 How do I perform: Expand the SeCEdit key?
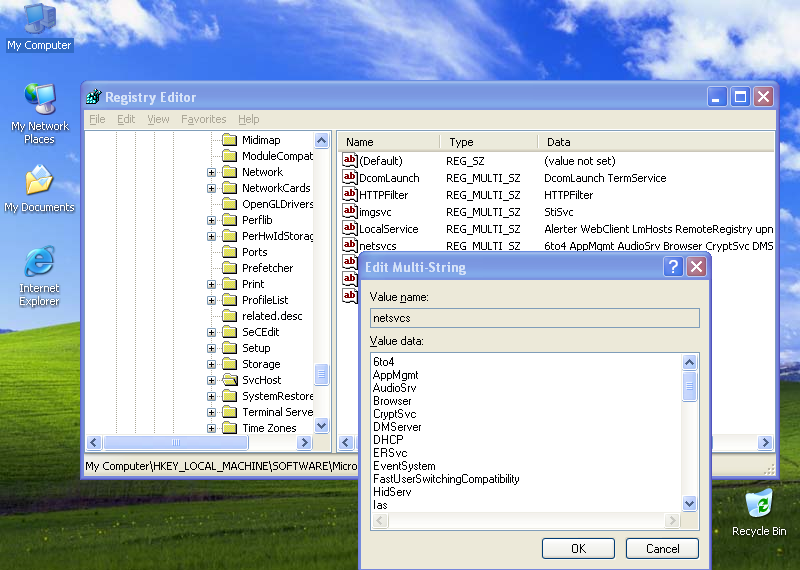coord(211,332)
